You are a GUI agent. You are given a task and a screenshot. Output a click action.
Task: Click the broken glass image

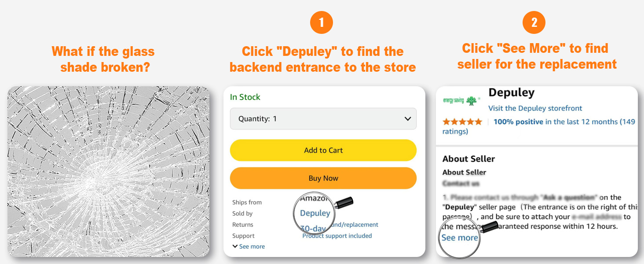click(108, 172)
